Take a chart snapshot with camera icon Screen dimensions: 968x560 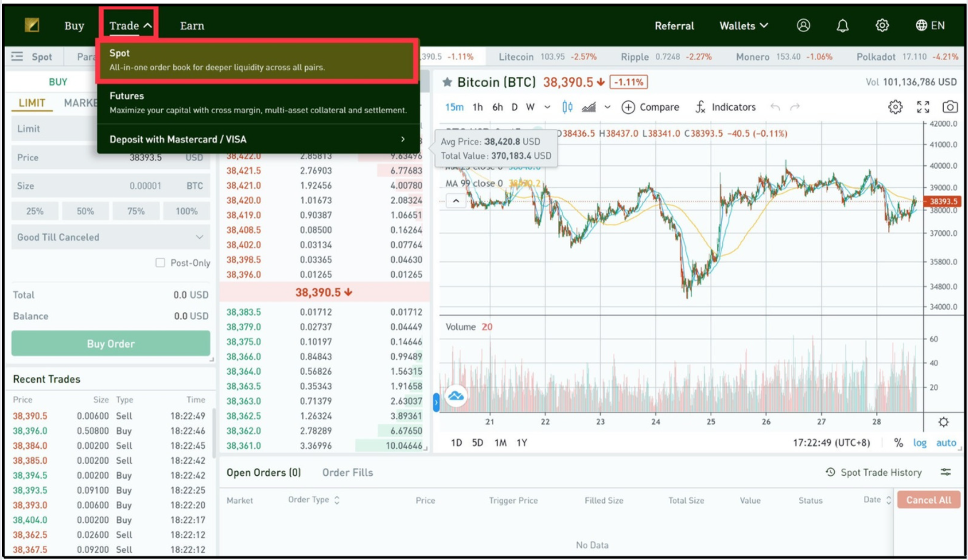pyautogui.click(x=949, y=107)
